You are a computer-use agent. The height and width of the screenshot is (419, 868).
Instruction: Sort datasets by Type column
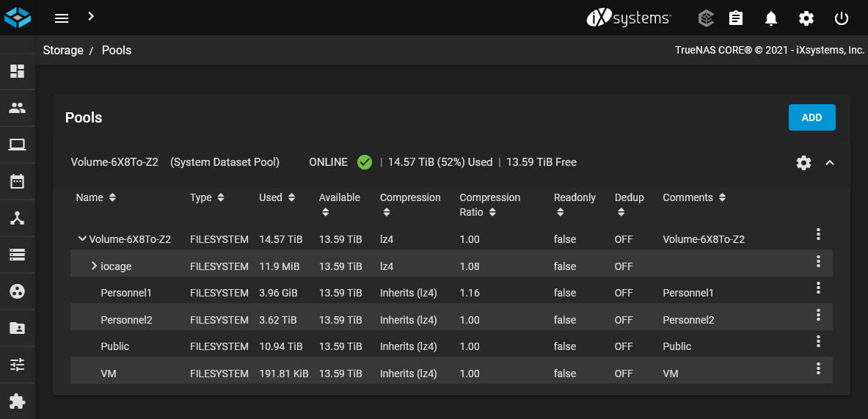pyautogui.click(x=207, y=197)
